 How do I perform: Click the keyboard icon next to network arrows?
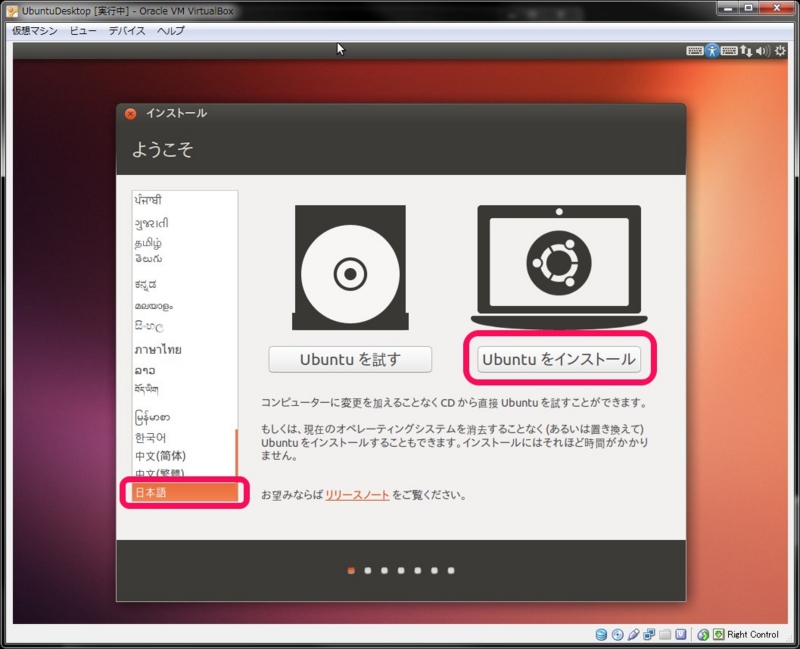tap(729, 51)
